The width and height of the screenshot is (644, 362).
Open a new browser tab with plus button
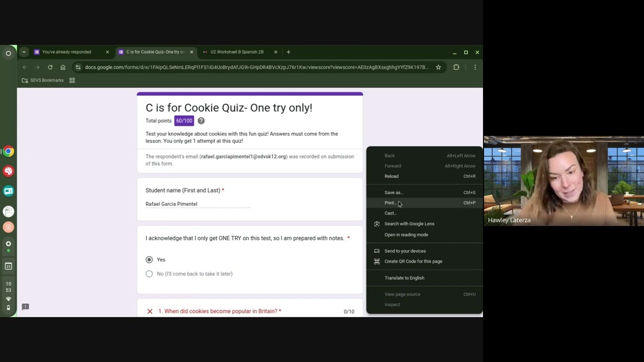coord(288,52)
